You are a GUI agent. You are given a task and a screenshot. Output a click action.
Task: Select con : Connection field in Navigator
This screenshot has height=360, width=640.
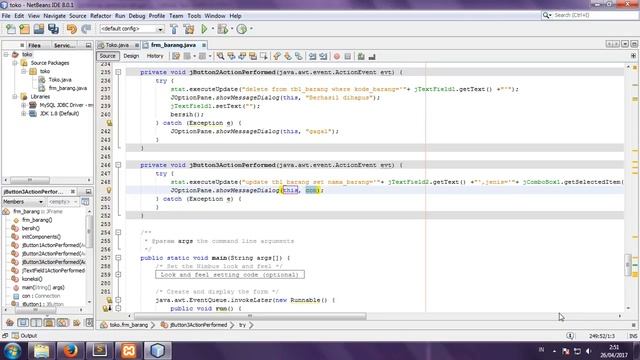(40, 296)
